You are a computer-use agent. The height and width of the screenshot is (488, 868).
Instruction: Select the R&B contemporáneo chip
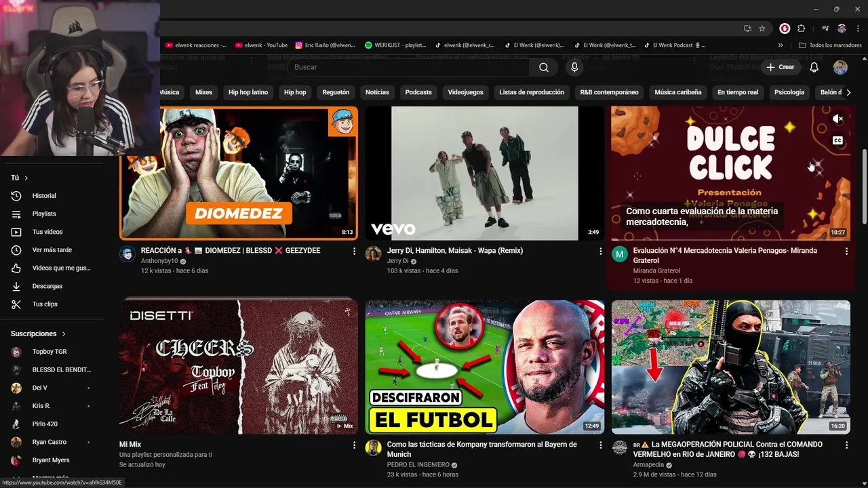pyautogui.click(x=609, y=92)
